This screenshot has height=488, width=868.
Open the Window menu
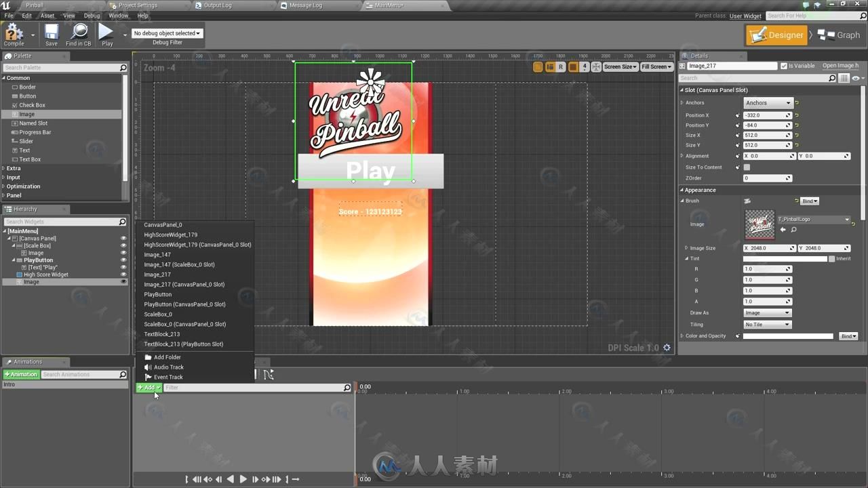coord(118,16)
